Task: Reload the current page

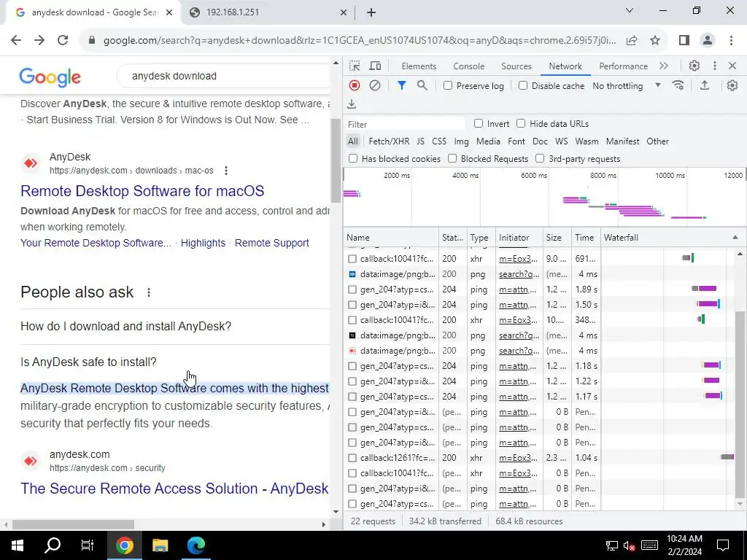Action: tap(63, 40)
